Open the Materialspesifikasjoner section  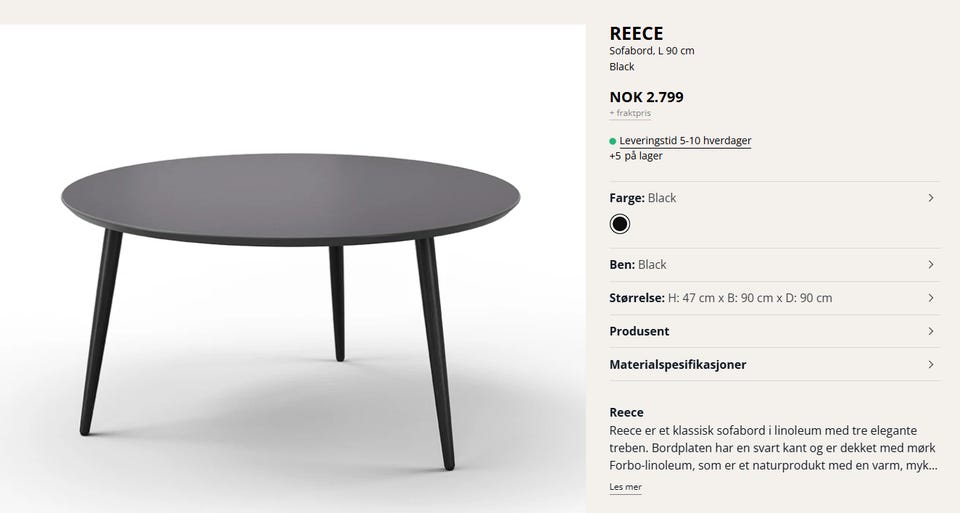678,365
